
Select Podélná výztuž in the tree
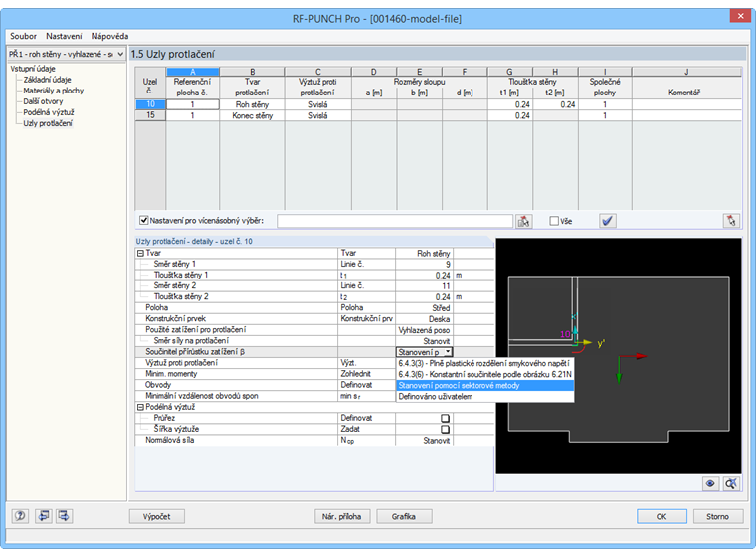pos(49,112)
